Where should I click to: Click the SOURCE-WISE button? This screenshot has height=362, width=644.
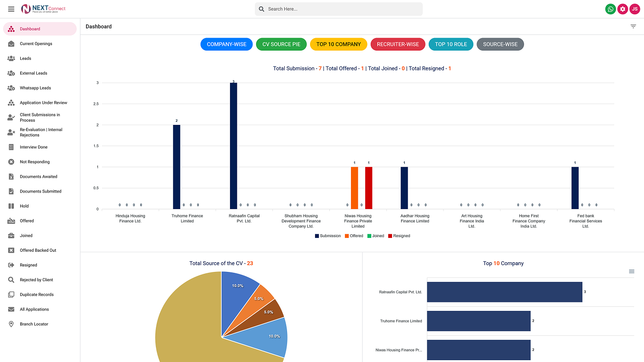[x=500, y=44]
